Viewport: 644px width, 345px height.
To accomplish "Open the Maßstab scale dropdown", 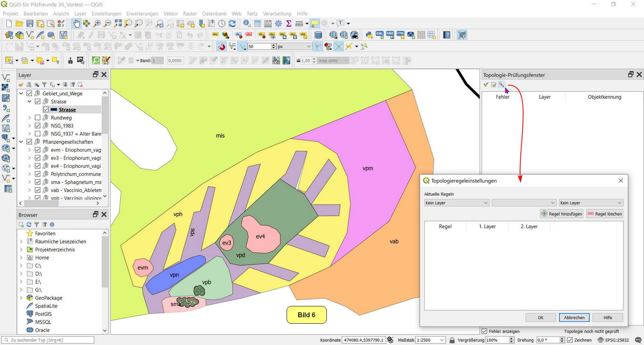I will [442, 340].
